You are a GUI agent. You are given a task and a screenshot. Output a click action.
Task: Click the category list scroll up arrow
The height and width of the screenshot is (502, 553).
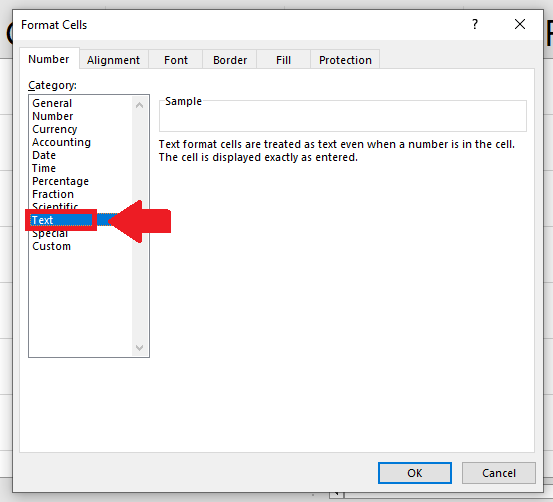[x=139, y=105]
